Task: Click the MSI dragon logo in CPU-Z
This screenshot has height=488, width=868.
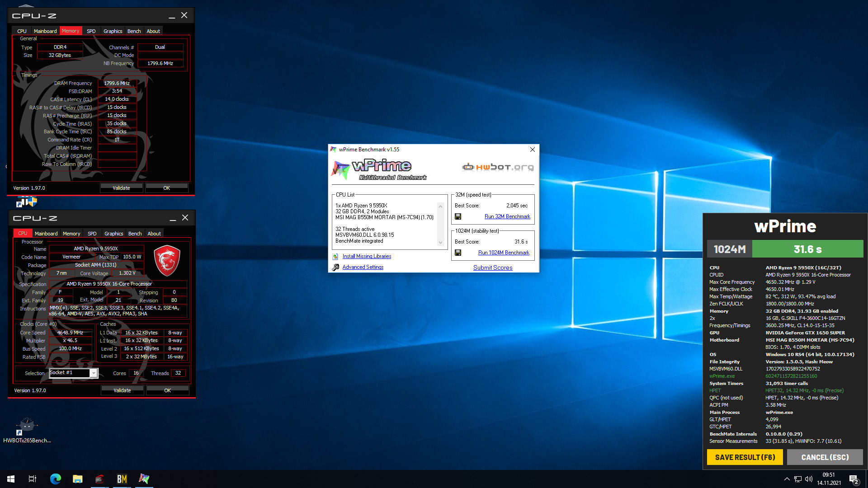Action: pyautogui.click(x=167, y=261)
